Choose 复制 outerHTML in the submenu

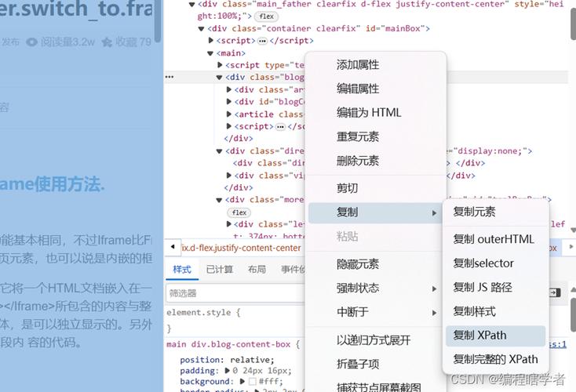(x=495, y=239)
